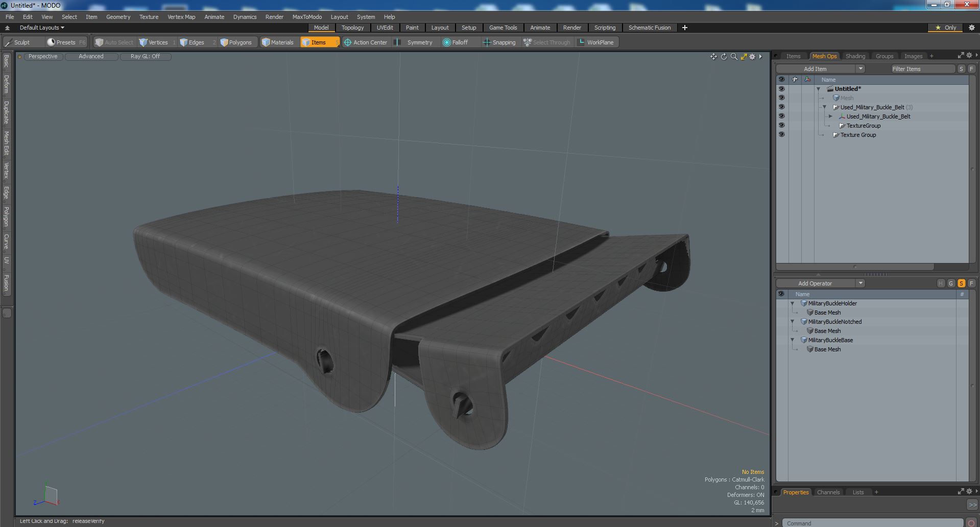Add a new tab next to Lists

(x=876, y=492)
